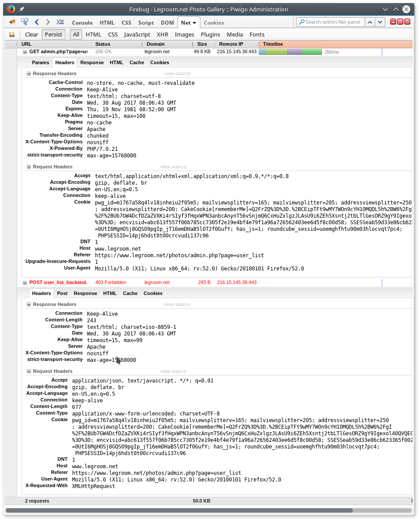Filter requests by HTML
The image size is (420, 521).
point(93,35)
